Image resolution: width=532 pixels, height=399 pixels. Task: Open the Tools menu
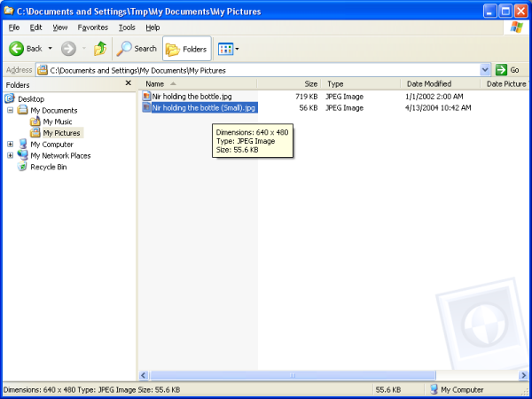coord(127,27)
